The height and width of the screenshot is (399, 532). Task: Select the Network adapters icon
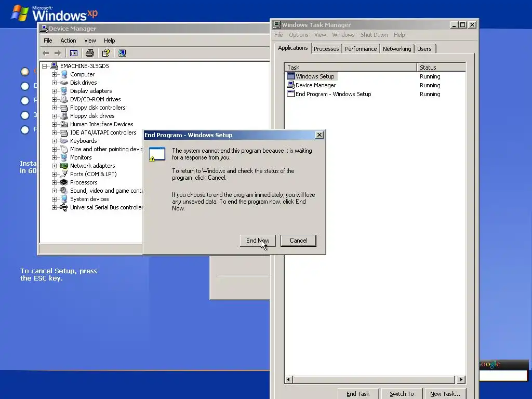(64, 166)
